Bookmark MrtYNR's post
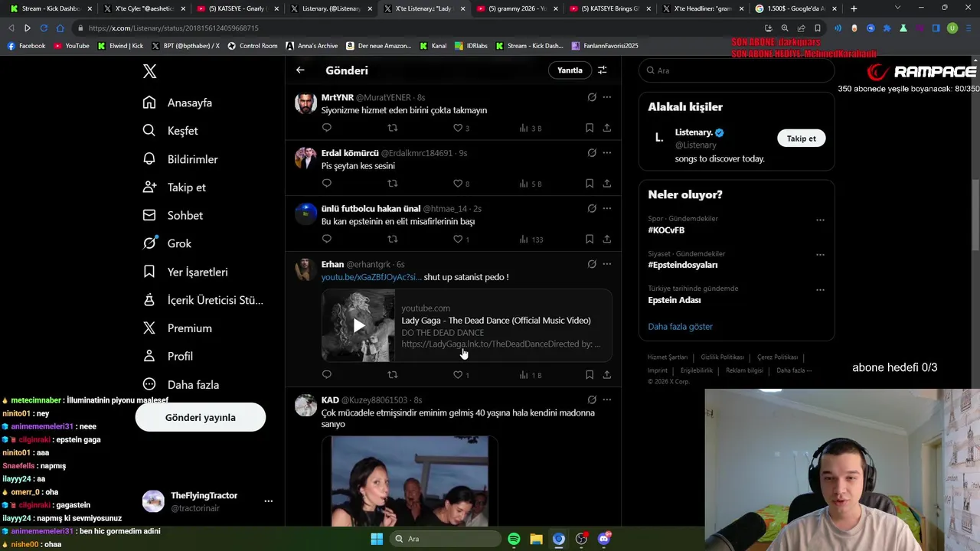Screen dimensions: 980x551 click(590, 128)
